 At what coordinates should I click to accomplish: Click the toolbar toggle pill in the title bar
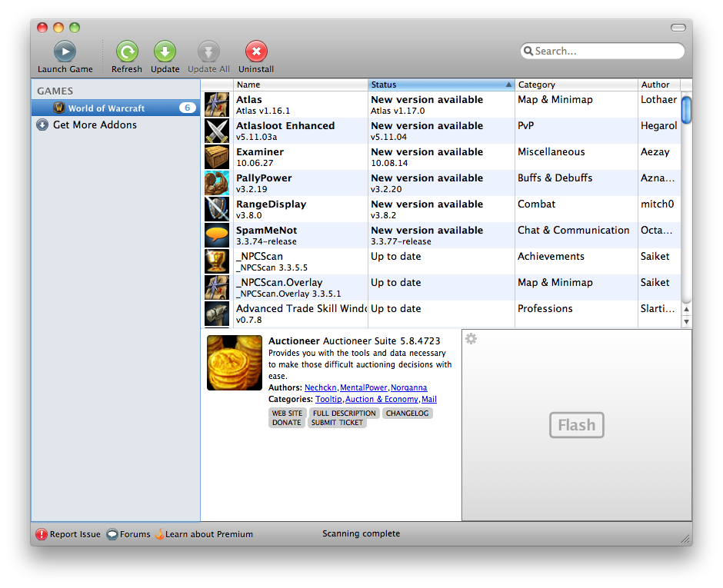678,28
